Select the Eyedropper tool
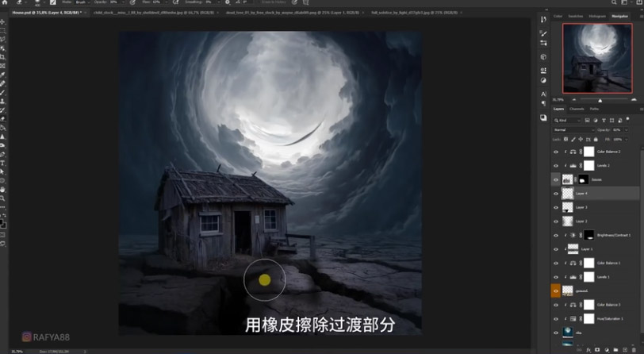 (3, 75)
